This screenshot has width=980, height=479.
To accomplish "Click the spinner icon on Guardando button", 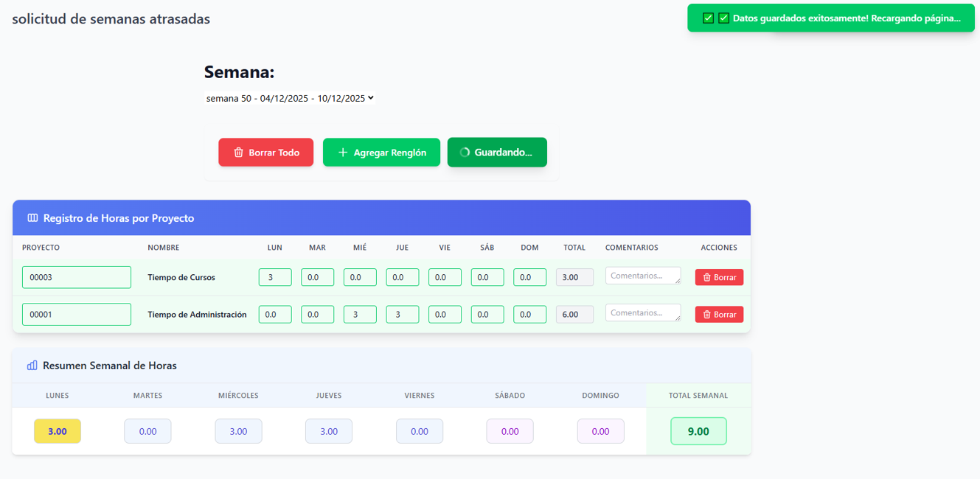I will click(x=465, y=153).
